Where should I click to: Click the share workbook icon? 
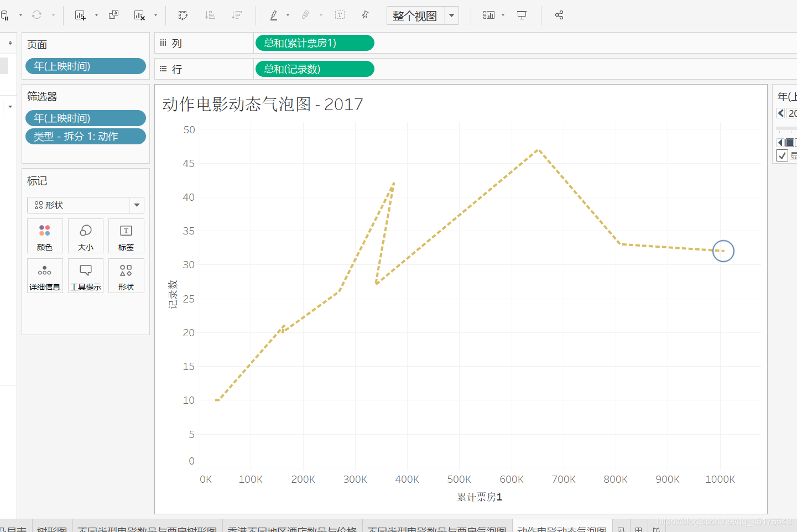pyautogui.click(x=559, y=15)
